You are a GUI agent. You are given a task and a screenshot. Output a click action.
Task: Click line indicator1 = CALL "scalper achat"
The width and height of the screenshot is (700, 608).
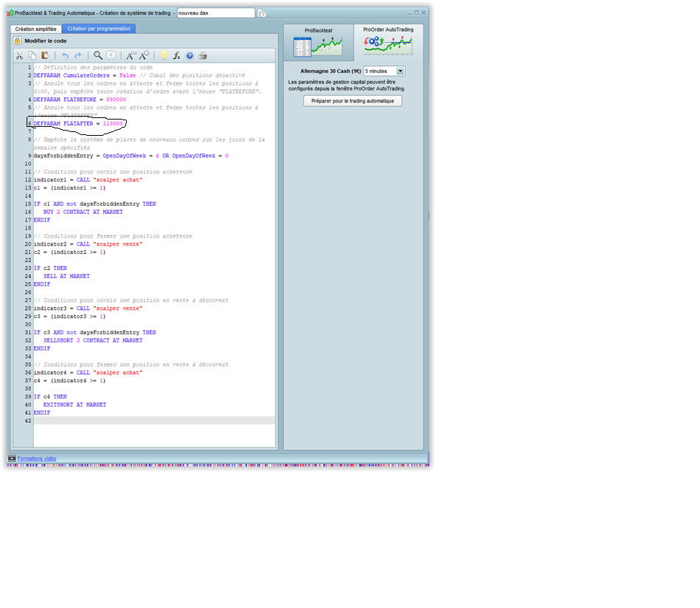click(88, 180)
